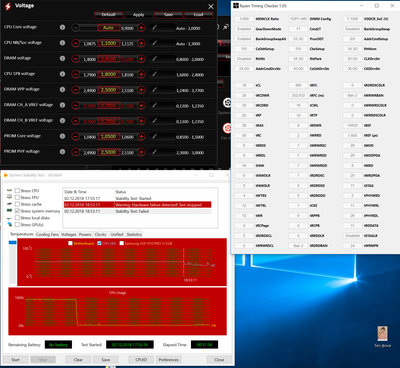Decrease CPU NB/SoC voltage with minus button
The image size is (400, 368).
pos(76,43)
